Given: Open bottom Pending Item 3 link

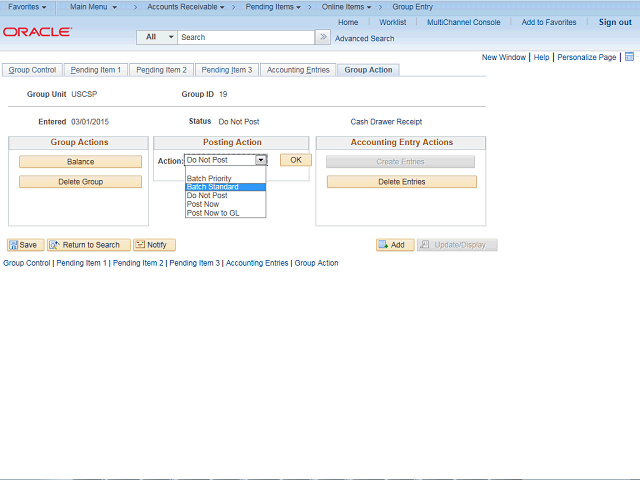Looking at the screenshot, I should [x=194, y=263].
